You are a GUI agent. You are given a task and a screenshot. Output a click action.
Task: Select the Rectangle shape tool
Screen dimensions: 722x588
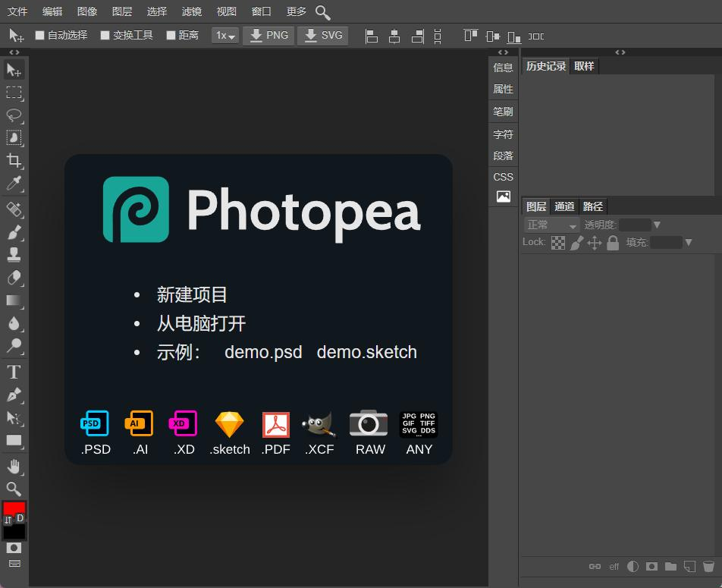(x=14, y=441)
